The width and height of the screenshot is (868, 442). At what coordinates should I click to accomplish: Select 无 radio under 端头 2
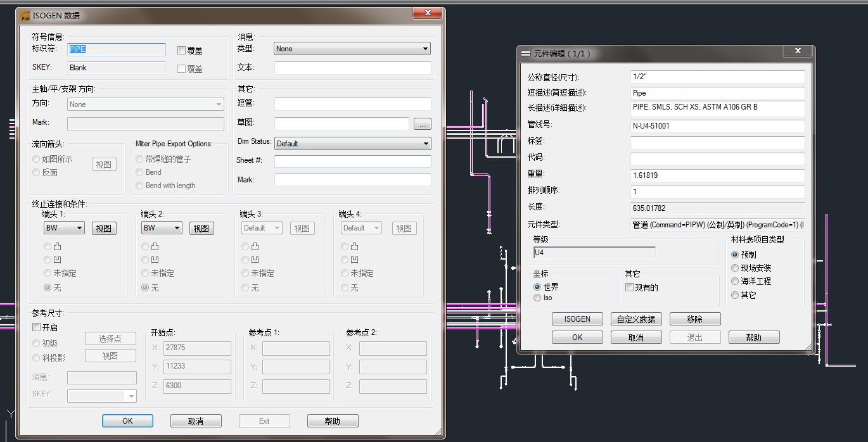click(x=146, y=287)
